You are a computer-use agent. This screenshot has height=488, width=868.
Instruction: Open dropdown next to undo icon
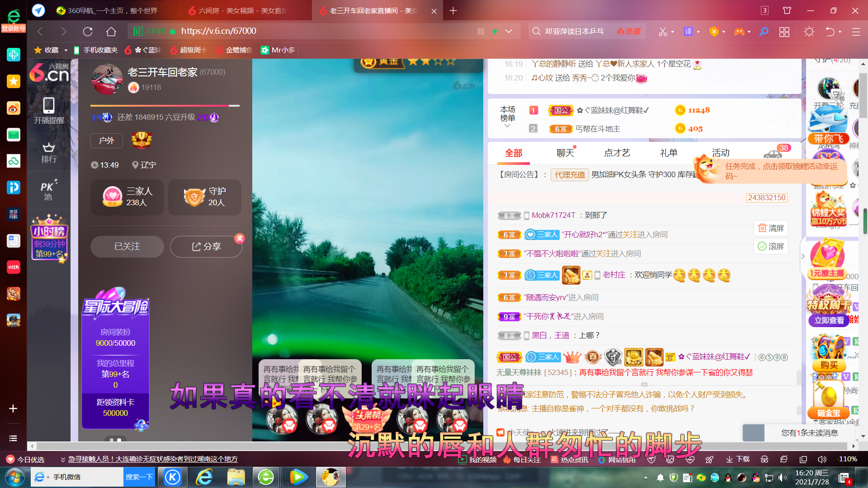[x=840, y=32]
